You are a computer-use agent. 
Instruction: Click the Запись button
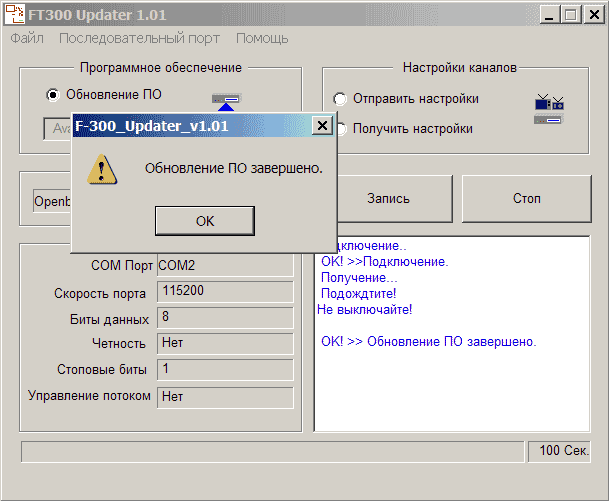(x=395, y=198)
